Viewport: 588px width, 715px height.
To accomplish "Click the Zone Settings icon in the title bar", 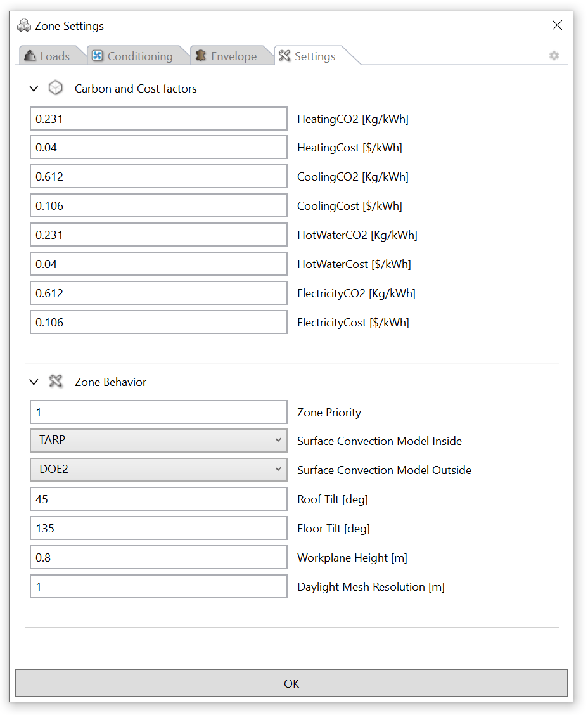I will click(24, 25).
